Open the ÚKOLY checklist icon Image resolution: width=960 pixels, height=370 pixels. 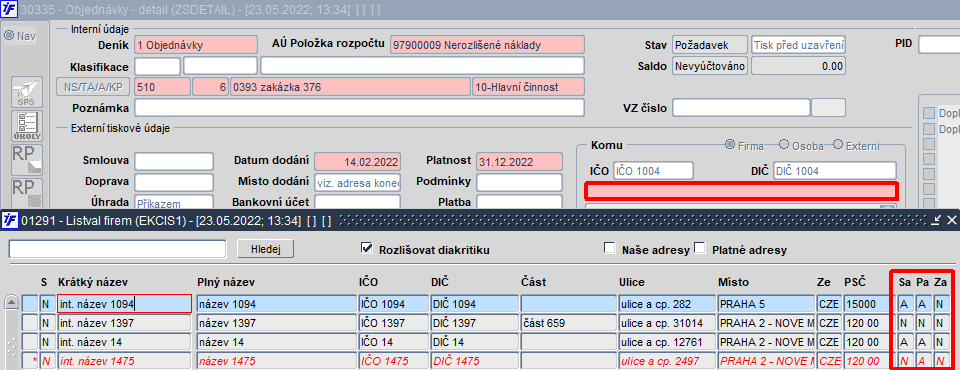click(27, 126)
